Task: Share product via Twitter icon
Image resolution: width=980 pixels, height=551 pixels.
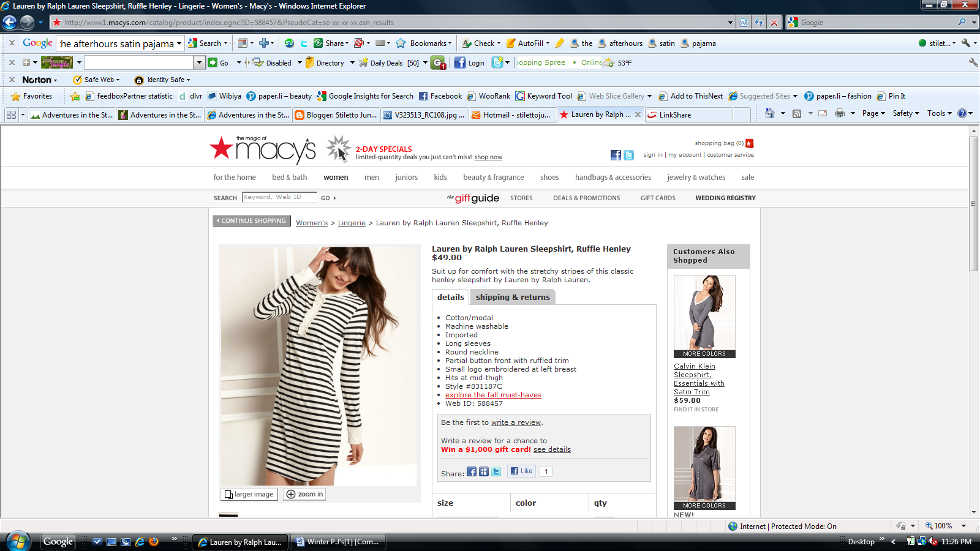Action: 496,471
